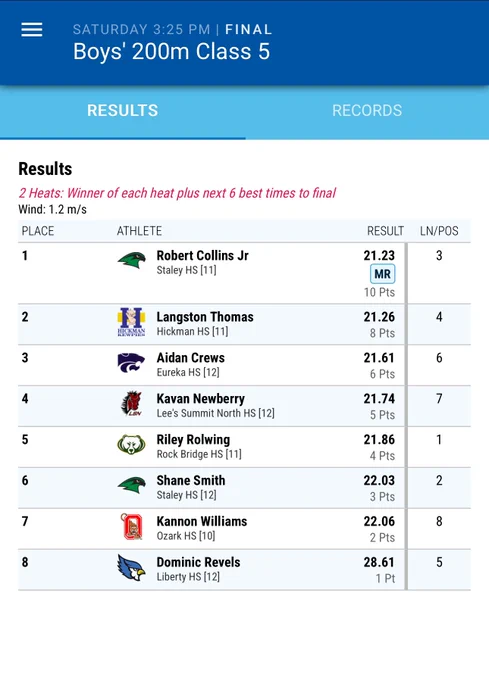Click the Hickman HS logo
Viewport: 489px width, 680px height.
tap(131, 322)
